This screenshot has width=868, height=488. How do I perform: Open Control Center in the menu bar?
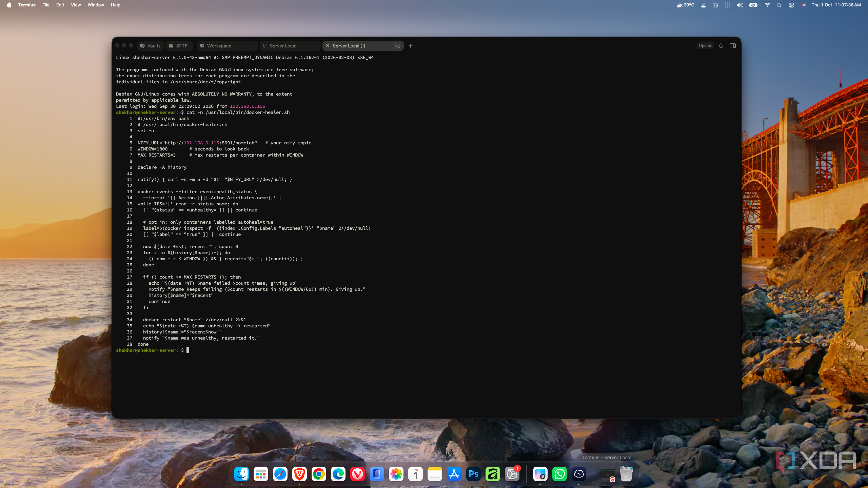(791, 5)
